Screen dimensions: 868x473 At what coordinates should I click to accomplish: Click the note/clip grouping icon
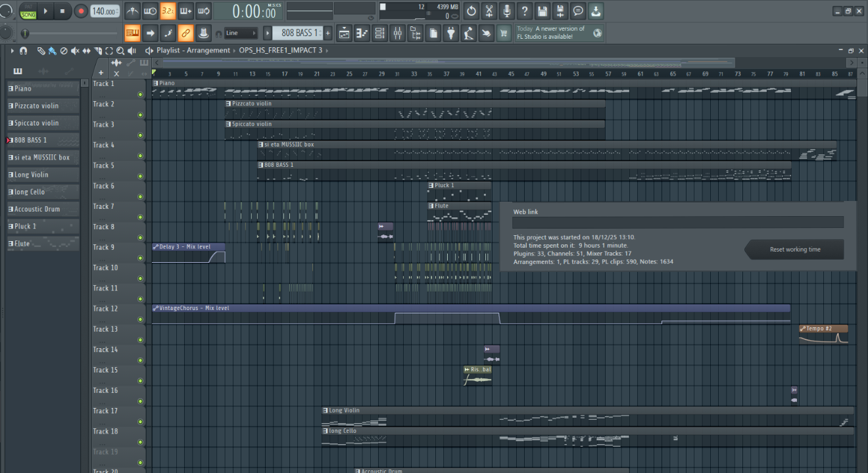pos(168,33)
